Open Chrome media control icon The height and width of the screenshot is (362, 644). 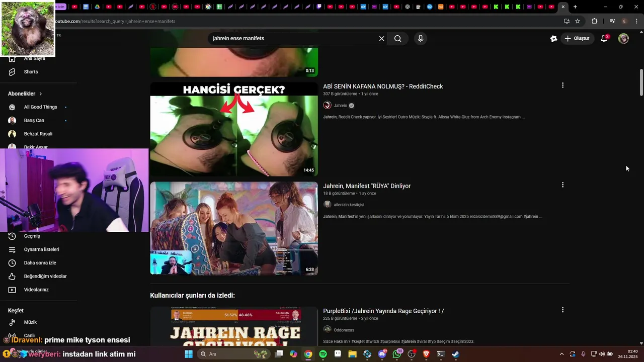612,21
